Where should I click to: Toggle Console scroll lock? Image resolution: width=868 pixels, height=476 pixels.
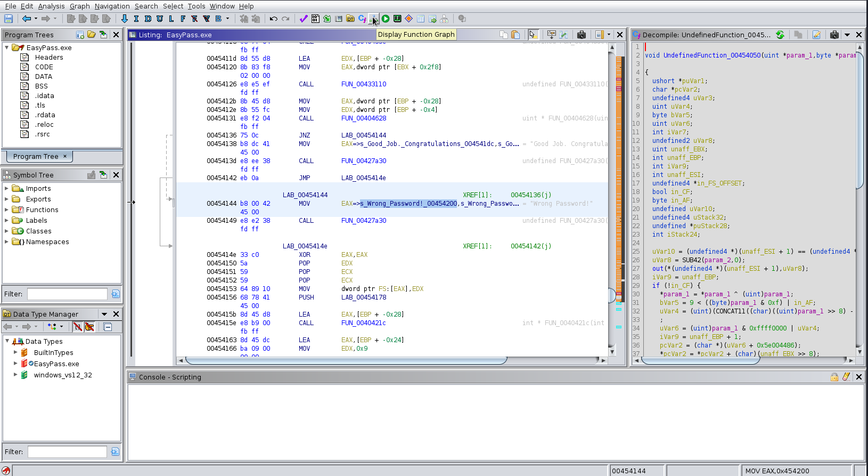[x=834, y=377]
